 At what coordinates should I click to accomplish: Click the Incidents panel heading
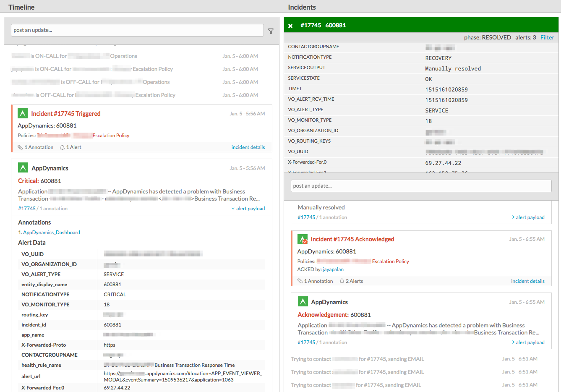point(302,7)
